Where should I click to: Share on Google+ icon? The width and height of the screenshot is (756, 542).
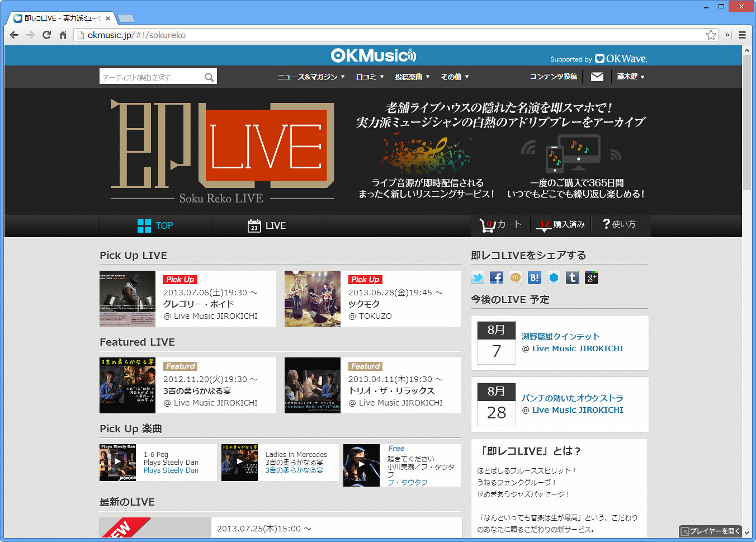(x=592, y=277)
